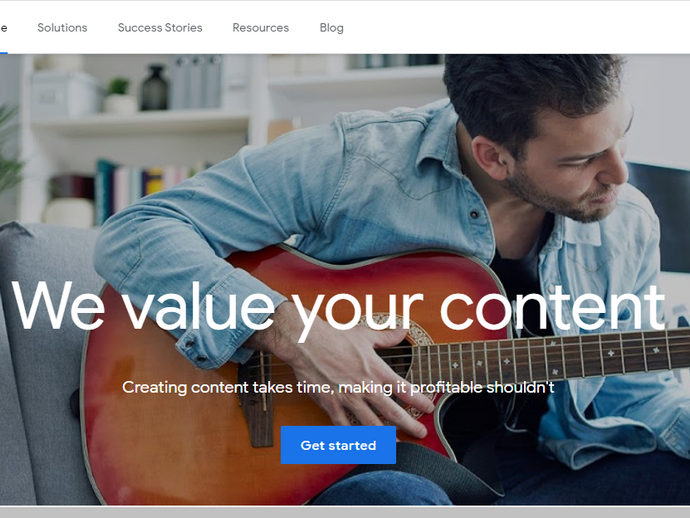The width and height of the screenshot is (690, 518).
Task: Click the dark glass bottle on the shelf
Action: tap(154, 88)
